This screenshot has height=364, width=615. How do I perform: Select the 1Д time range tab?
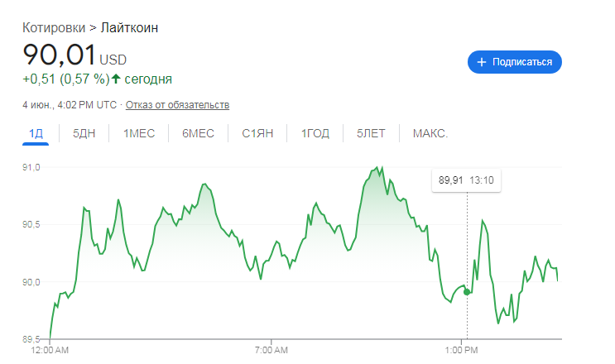tap(36, 134)
